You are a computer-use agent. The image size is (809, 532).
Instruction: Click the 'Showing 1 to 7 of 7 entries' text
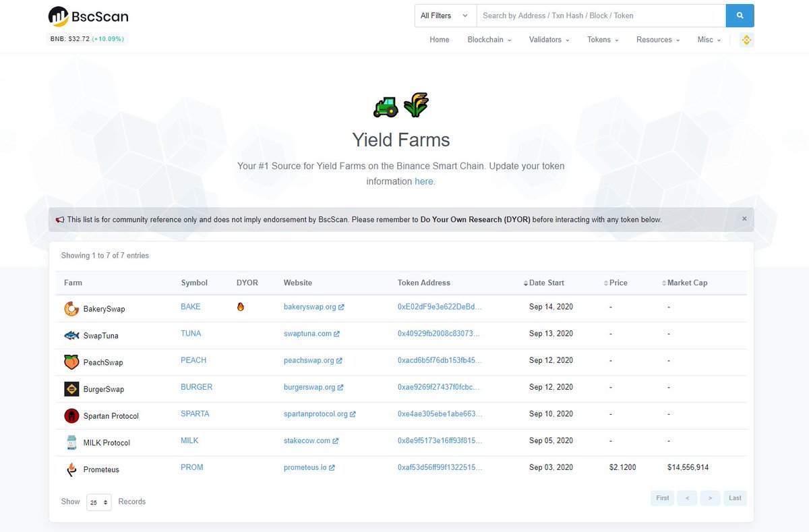coord(105,256)
